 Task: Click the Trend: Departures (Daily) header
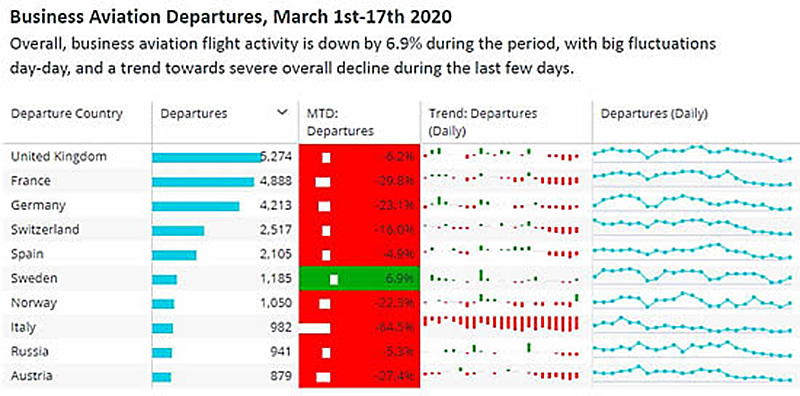[483, 122]
